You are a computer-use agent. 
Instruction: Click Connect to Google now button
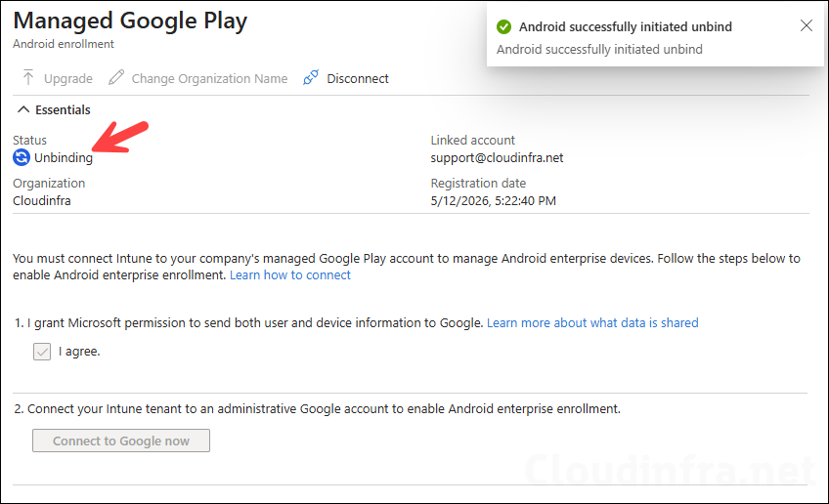tap(121, 441)
